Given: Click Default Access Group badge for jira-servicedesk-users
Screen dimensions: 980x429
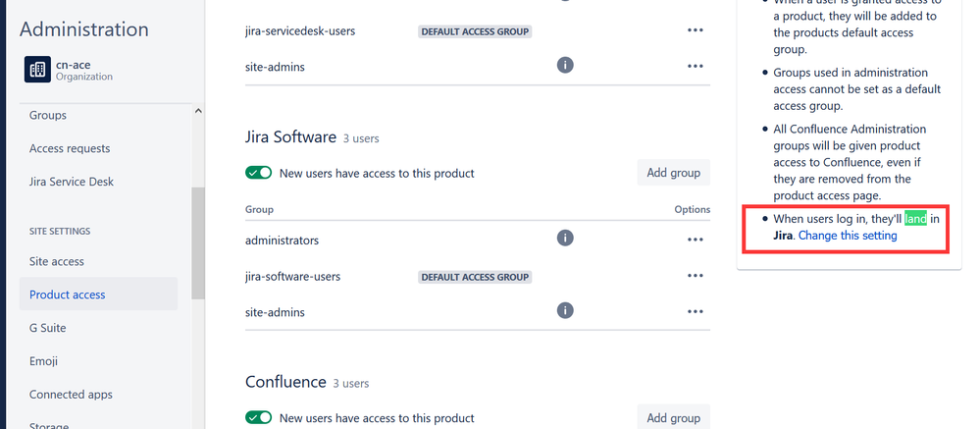Looking at the screenshot, I should tap(475, 31).
